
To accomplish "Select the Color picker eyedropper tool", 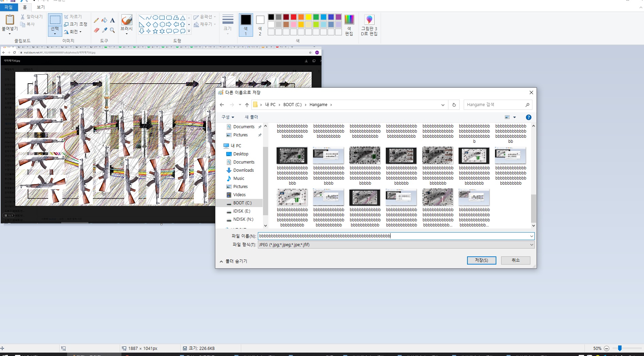I will tap(104, 30).
